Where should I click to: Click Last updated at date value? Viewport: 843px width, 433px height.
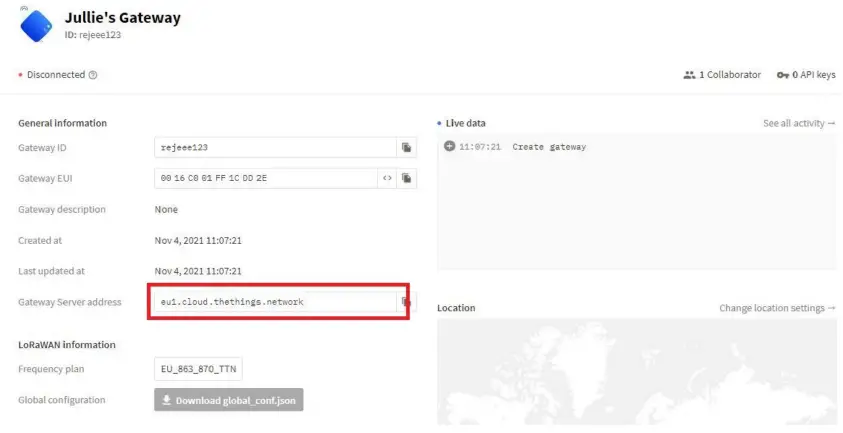198,271
